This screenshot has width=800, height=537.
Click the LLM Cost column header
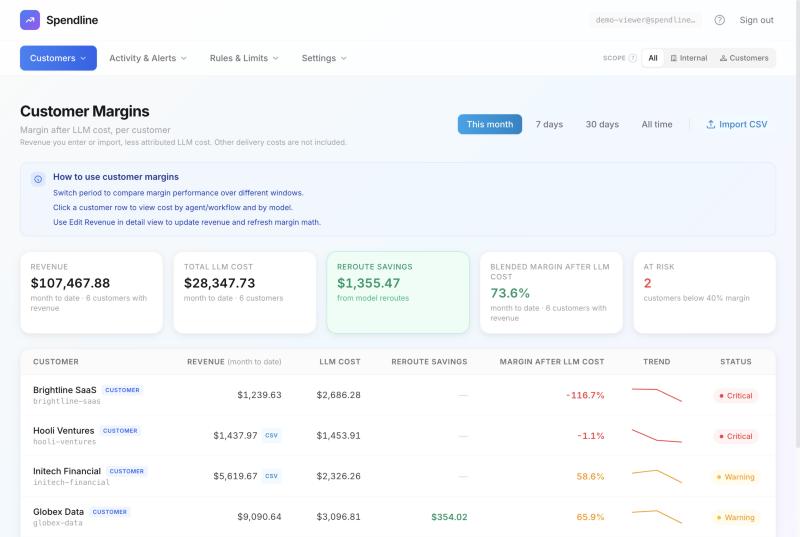pyautogui.click(x=340, y=362)
